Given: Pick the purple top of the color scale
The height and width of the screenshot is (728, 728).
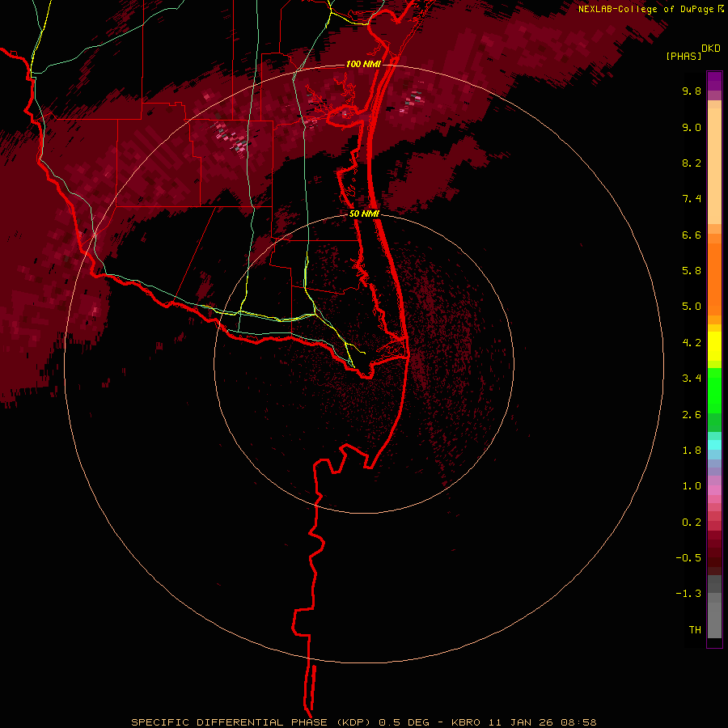Looking at the screenshot, I should (x=714, y=81).
